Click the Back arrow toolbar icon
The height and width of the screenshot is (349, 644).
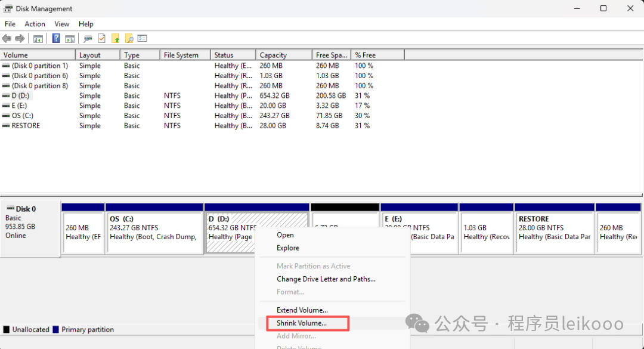click(x=7, y=39)
